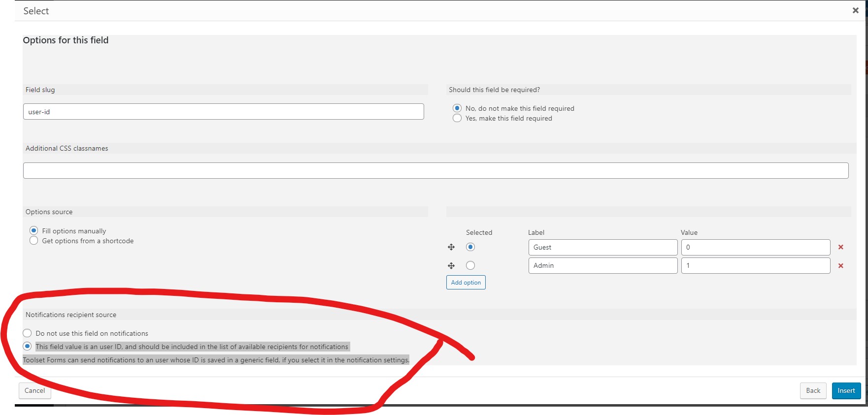Choose 'Get options from a shortcode'

coord(34,240)
